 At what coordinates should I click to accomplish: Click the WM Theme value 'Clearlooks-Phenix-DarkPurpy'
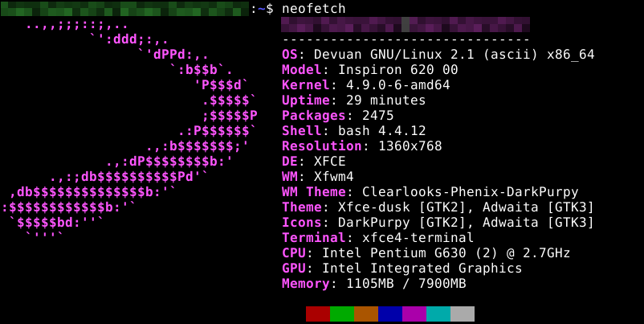(x=471, y=192)
